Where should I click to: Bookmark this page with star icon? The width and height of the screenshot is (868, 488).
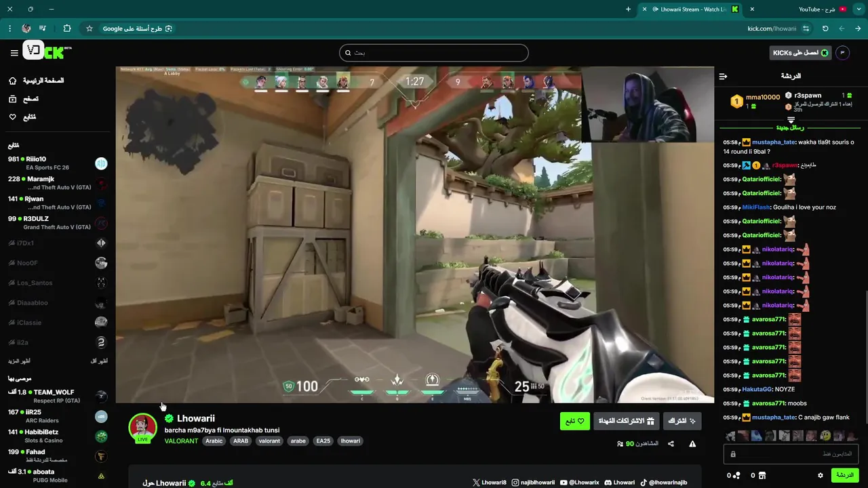(89, 28)
